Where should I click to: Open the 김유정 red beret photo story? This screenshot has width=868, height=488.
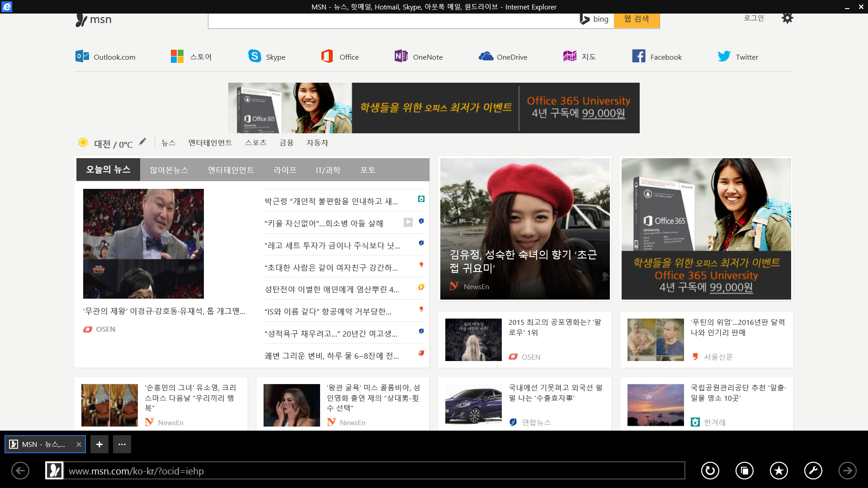(x=525, y=229)
